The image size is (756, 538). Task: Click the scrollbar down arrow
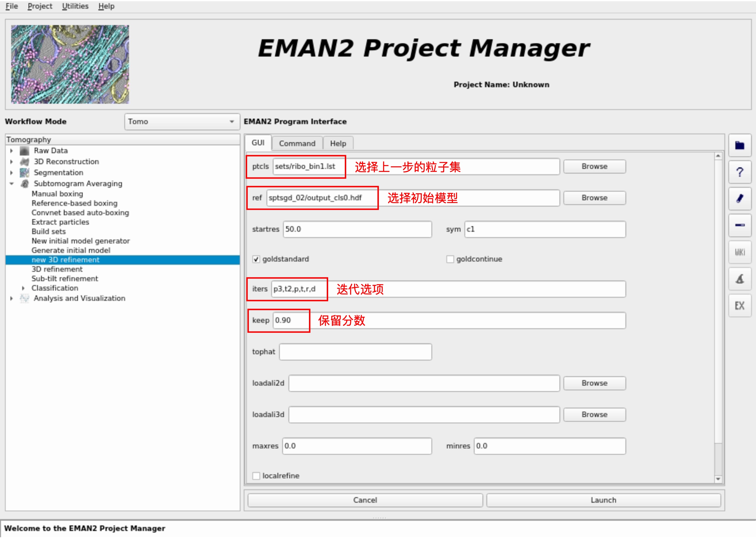point(718,479)
